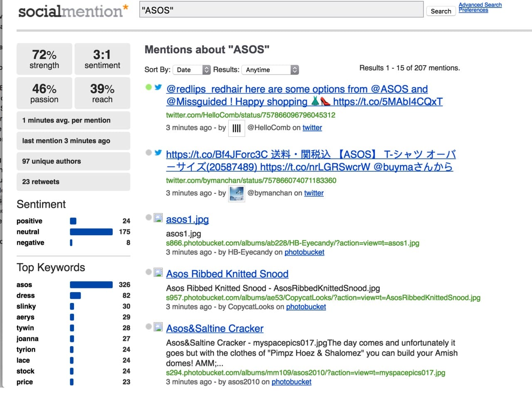This screenshot has height=399, width=532.
Task: Click the asos keyword blue bar
Action: pyautogui.click(x=91, y=284)
